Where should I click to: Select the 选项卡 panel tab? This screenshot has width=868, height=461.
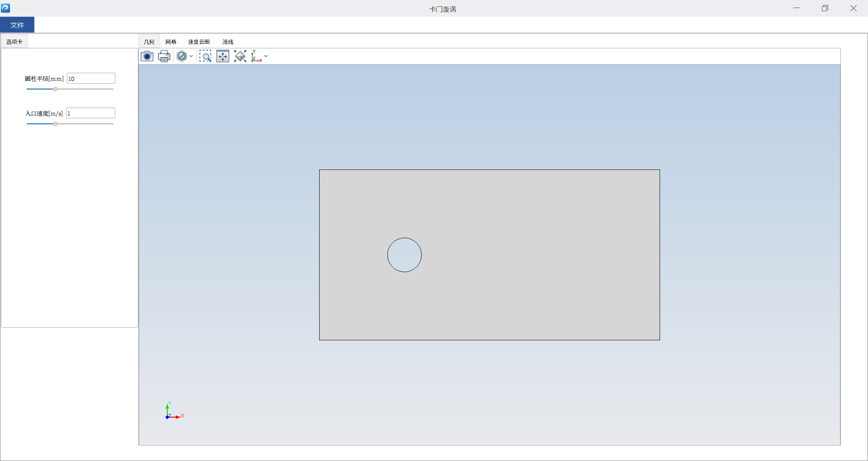[14, 42]
